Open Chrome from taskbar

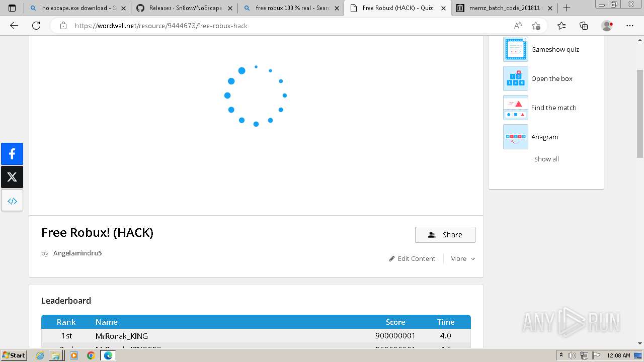91,355
